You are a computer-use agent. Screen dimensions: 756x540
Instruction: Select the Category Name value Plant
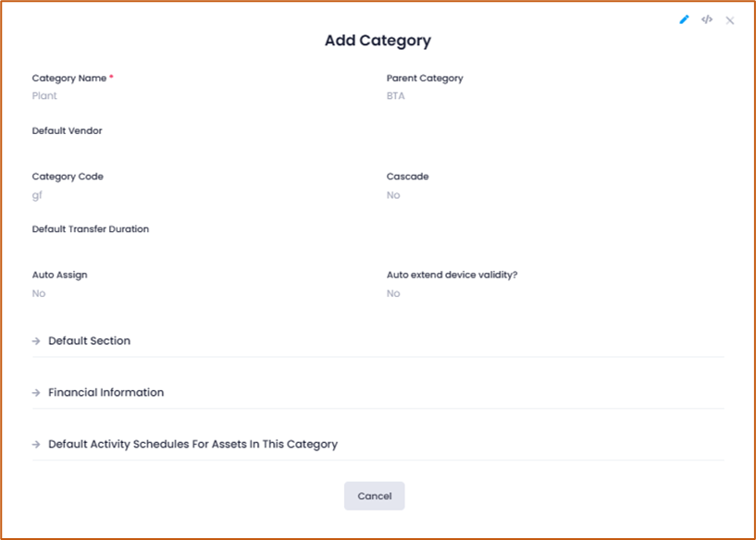click(44, 95)
